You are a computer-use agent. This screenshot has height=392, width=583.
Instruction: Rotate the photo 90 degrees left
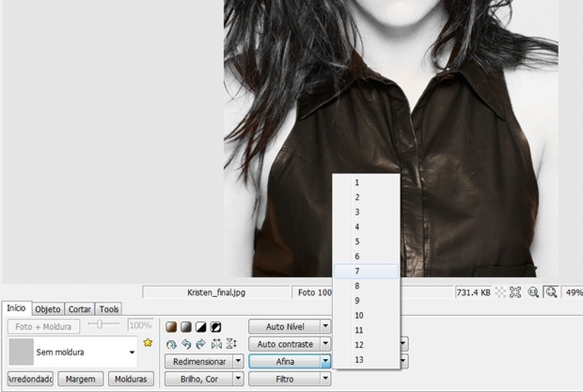click(186, 343)
